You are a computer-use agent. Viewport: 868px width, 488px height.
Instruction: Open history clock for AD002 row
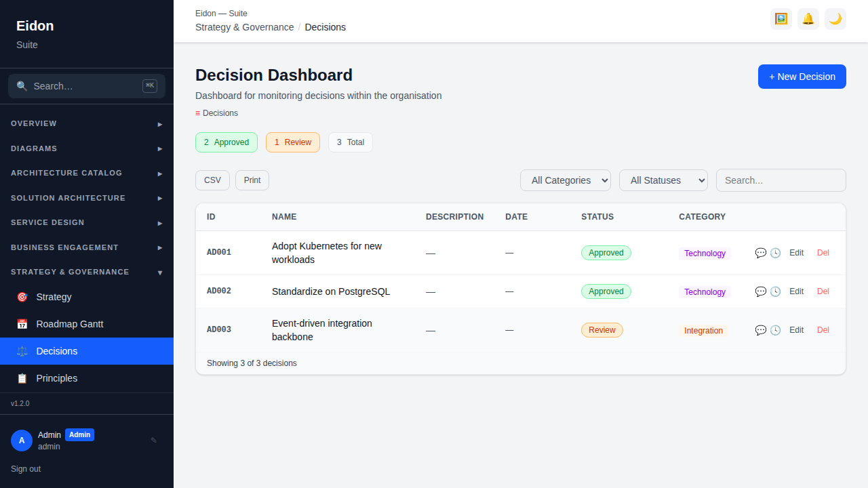[775, 291]
